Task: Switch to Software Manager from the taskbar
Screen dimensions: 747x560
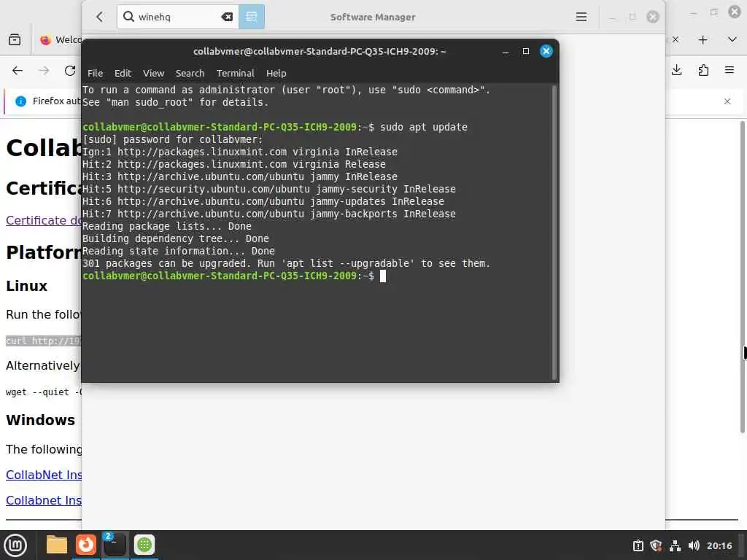Action: [144, 545]
